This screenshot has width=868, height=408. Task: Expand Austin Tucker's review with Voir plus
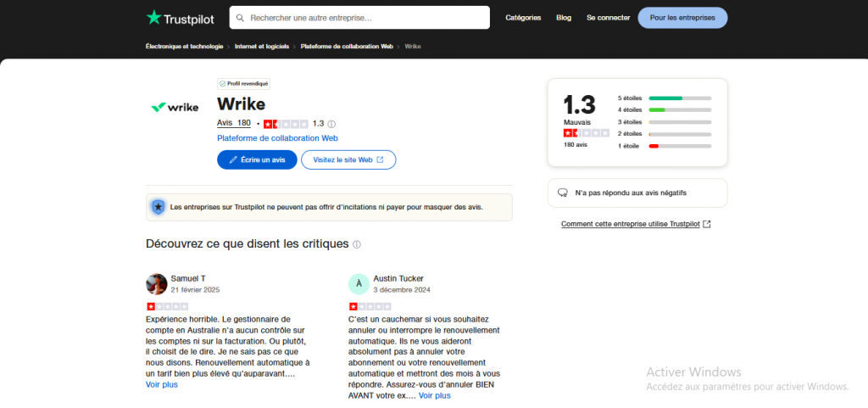435,396
